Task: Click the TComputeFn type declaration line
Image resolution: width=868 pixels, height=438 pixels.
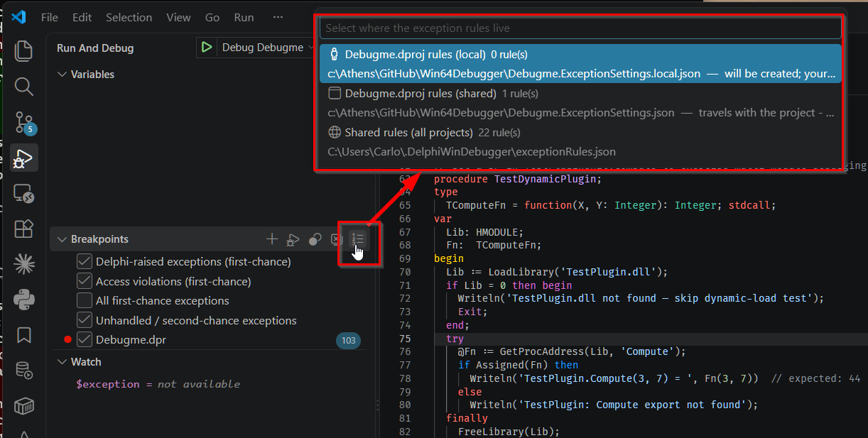Action: [611, 205]
